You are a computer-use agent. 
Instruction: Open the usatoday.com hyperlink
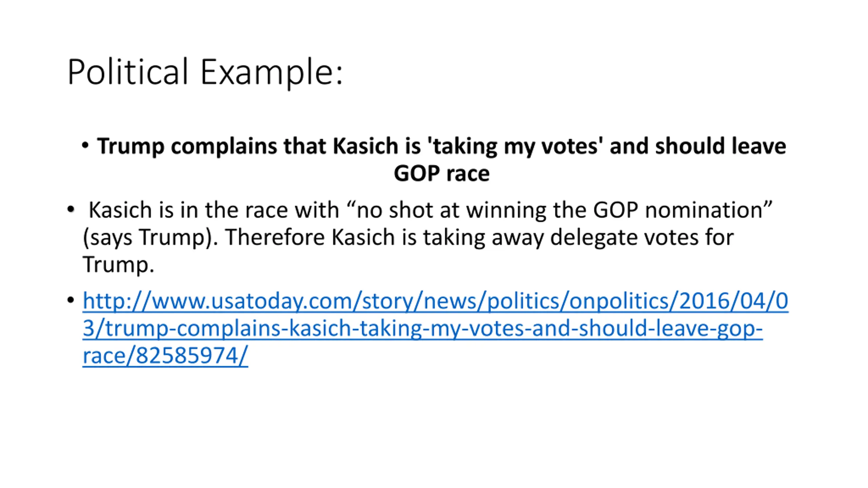click(x=435, y=328)
